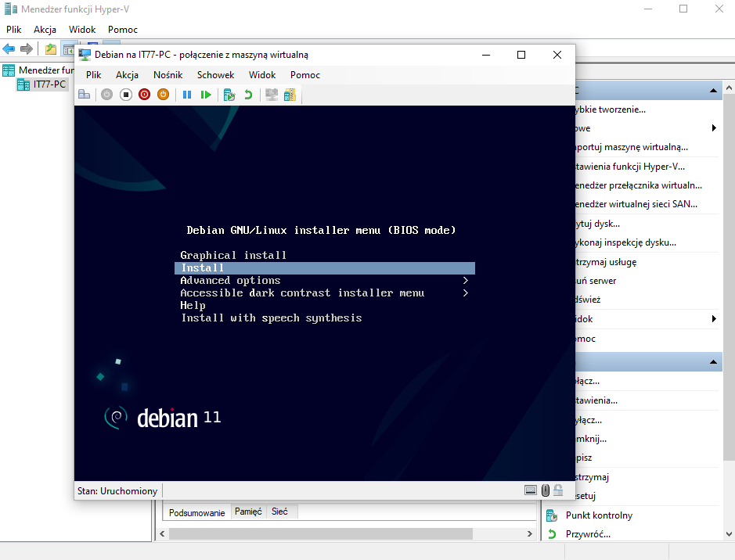Click Punkt kontrolny in Actions pane
Screen dimensions: 735x560
[x=599, y=515]
